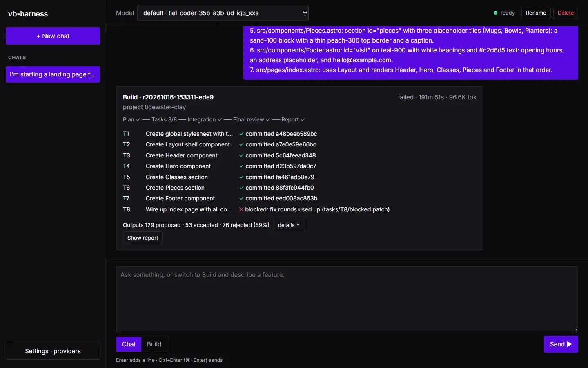Click the Send button arrow icon
Image resolution: width=588 pixels, height=368 pixels.
(x=569, y=344)
